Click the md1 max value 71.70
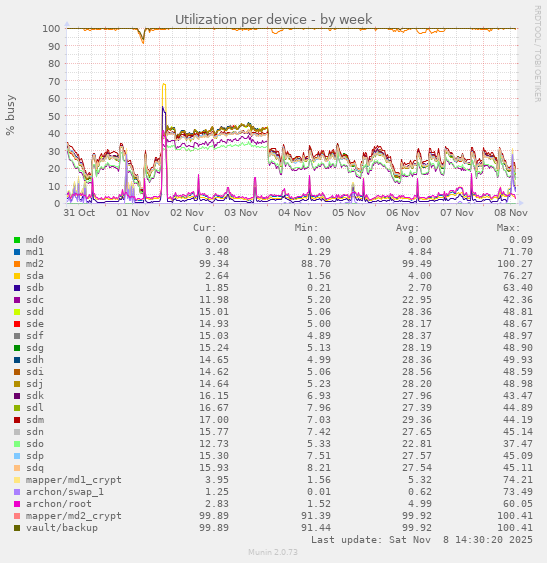 click(x=518, y=252)
